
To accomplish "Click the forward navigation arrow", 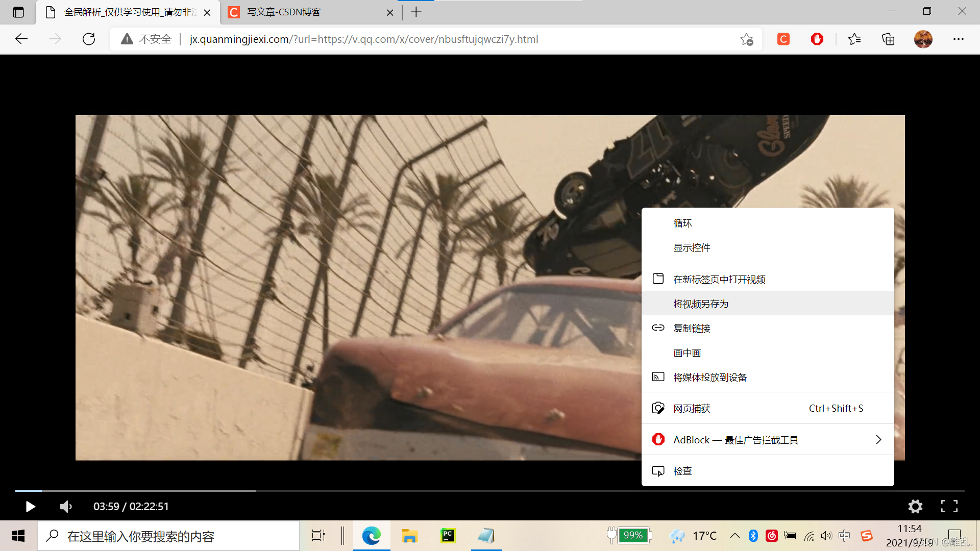I will click(x=55, y=39).
